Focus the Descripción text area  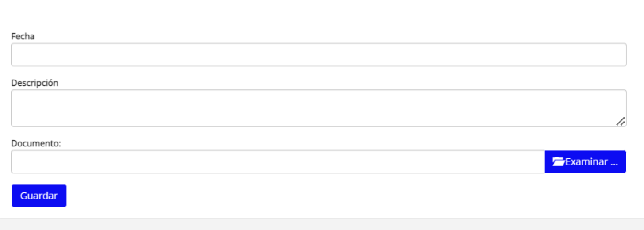click(318, 108)
